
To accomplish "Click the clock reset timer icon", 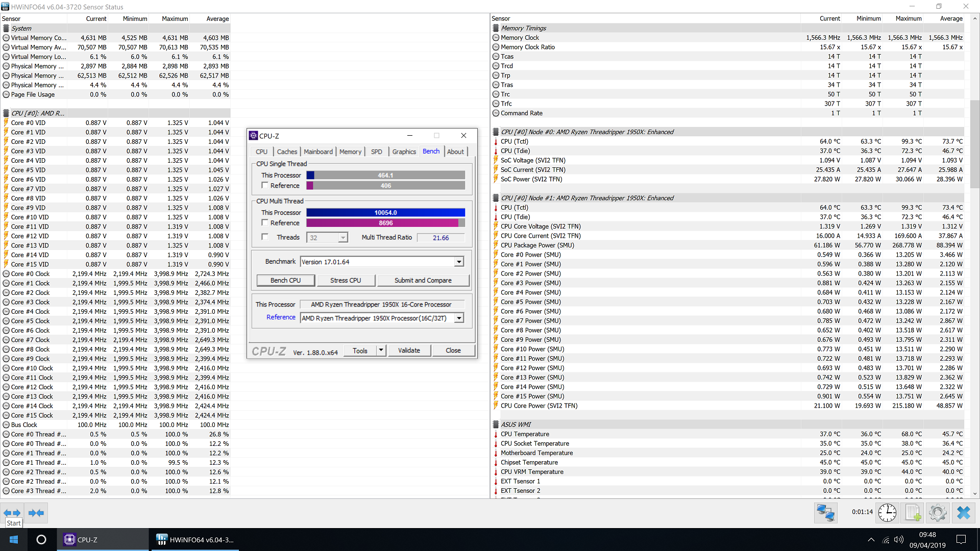I will (x=887, y=513).
